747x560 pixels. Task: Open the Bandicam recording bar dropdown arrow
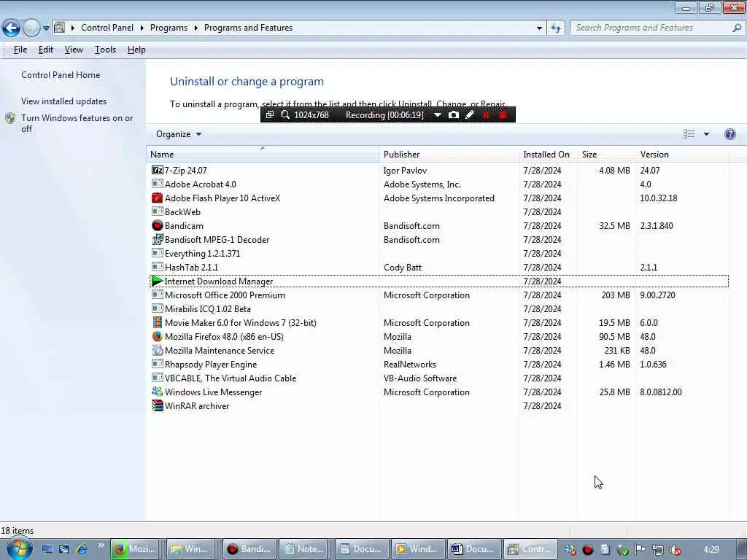437,114
